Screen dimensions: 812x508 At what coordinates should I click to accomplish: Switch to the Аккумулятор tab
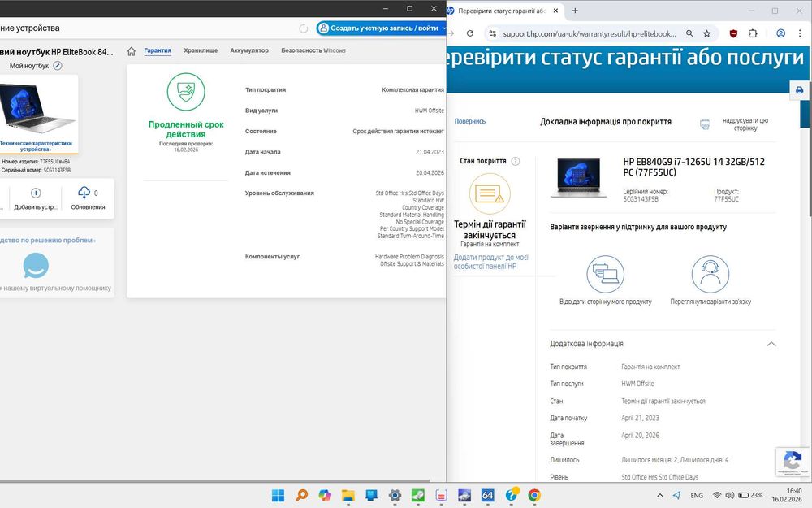click(x=249, y=50)
